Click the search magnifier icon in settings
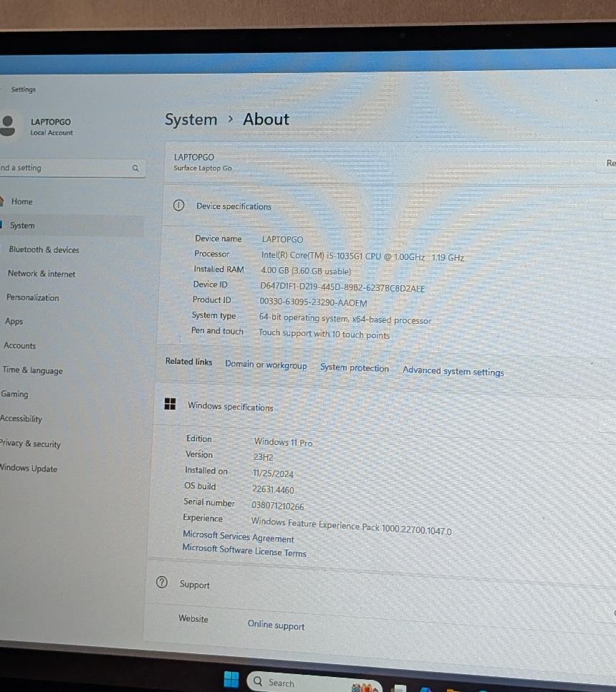616x692 pixels. coord(135,168)
